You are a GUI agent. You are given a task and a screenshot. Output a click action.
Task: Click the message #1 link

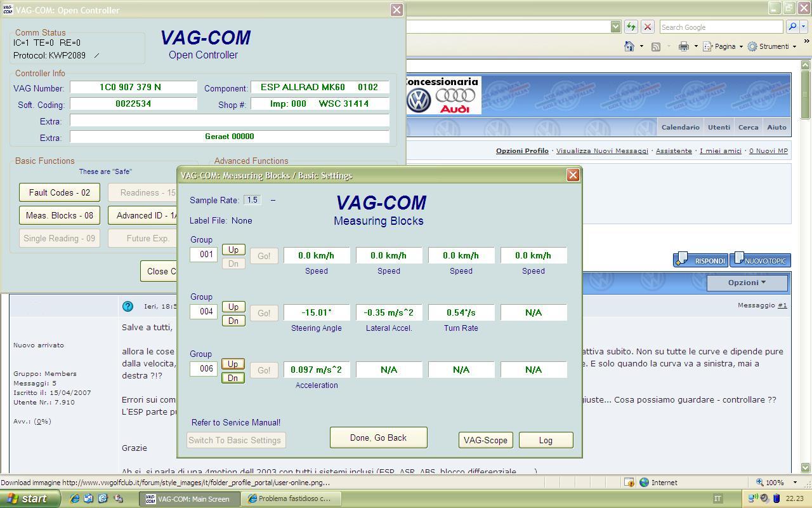point(782,305)
